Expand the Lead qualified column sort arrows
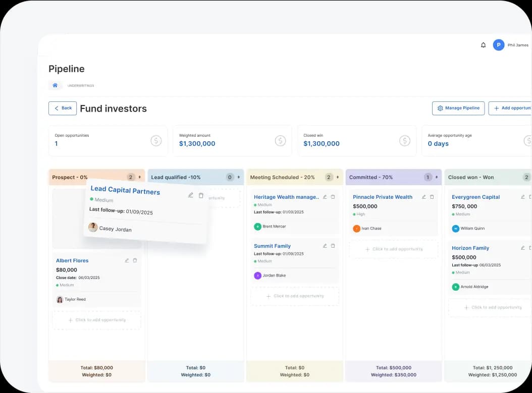The image size is (532, 393). coord(239,177)
